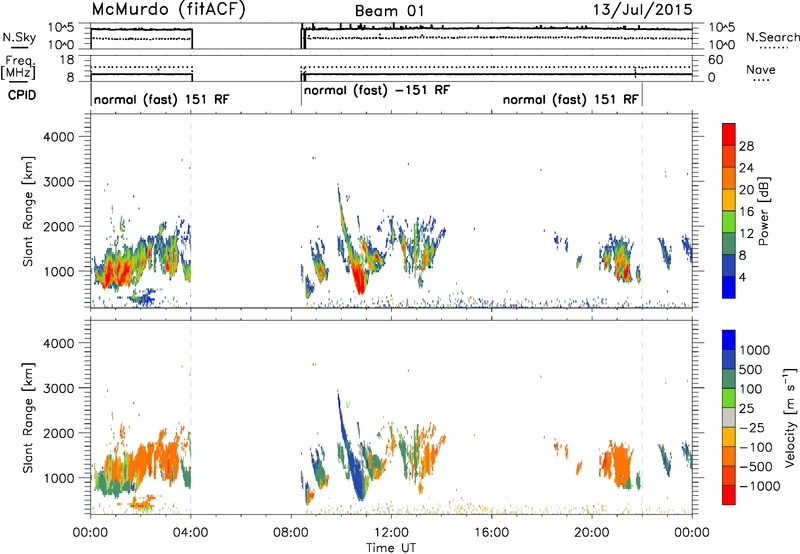Image resolution: width=800 pixels, height=554 pixels.
Task: Click the 'normal (fast) -151 RF' CPID text
Action: tap(377, 90)
